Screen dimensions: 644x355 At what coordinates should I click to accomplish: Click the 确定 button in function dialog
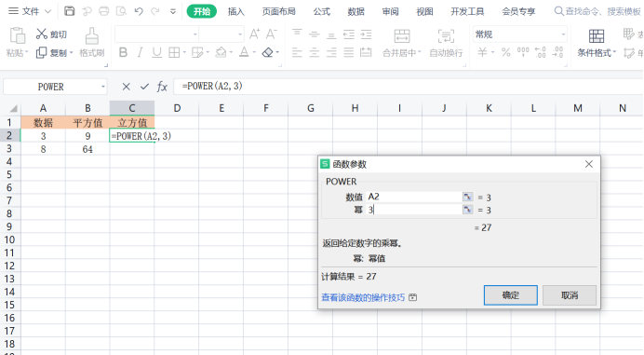511,295
